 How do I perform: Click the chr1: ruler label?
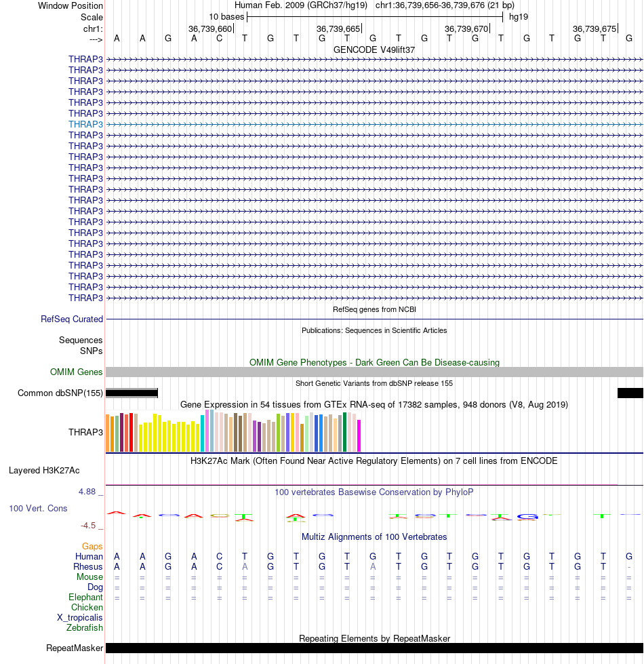93,28
